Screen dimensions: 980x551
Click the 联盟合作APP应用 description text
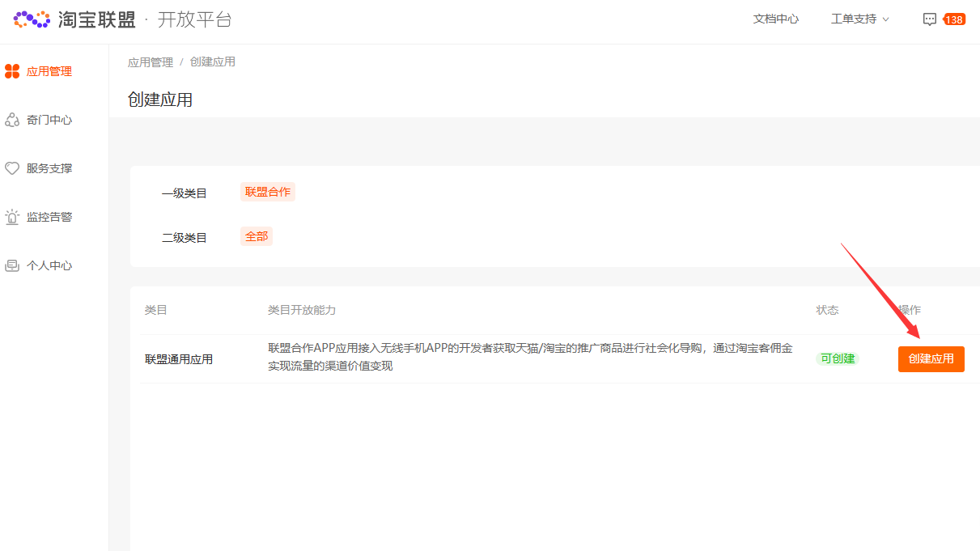pyautogui.click(x=531, y=357)
